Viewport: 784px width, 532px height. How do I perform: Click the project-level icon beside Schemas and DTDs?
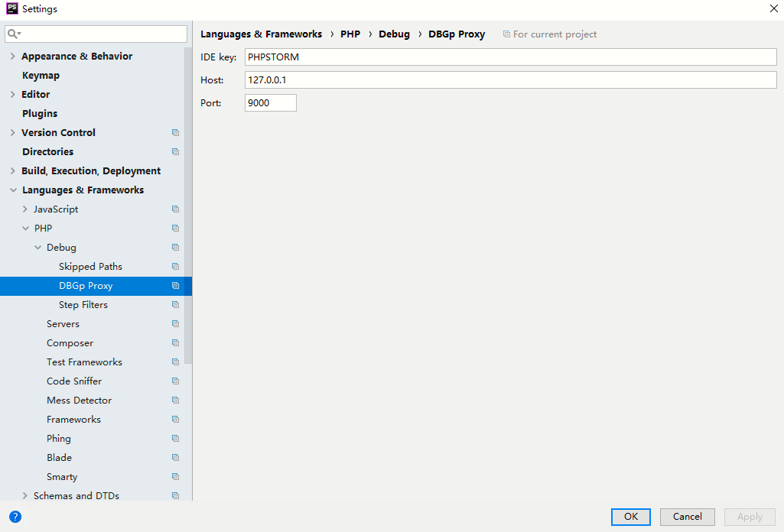(x=175, y=496)
